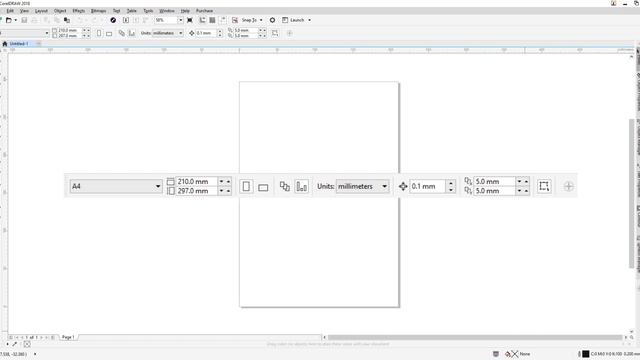Select the Page 1 tab
The width and height of the screenshot is (640, 360).
pyautogui.click(x=68, y=338)
